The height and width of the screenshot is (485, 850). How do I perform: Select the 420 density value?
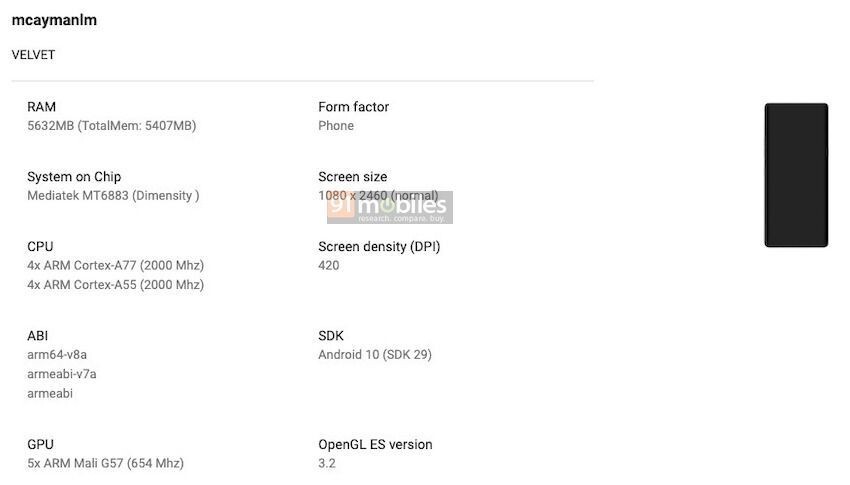pos(329,266)
